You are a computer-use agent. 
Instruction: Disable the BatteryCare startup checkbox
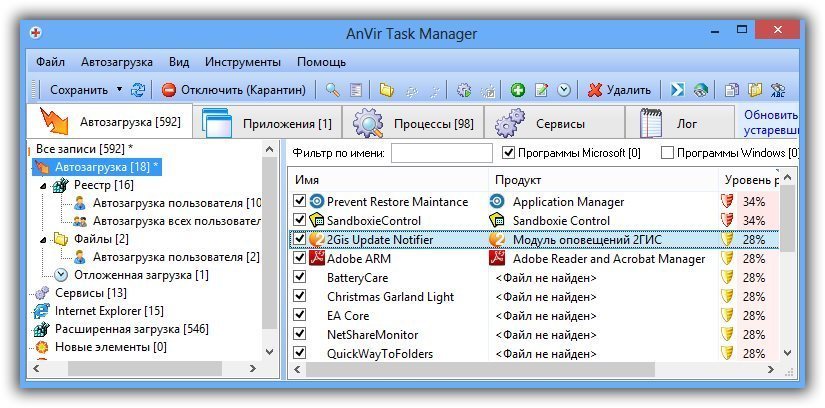tap(299, 277)
